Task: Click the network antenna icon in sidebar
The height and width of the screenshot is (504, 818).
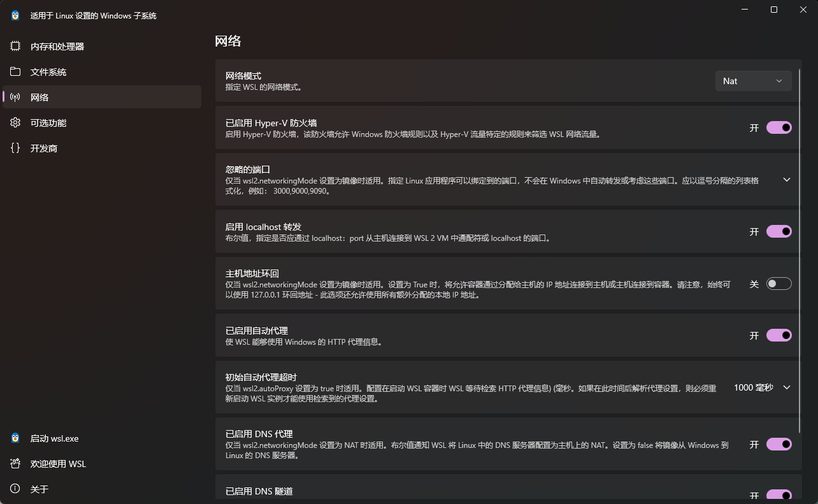Action: tap(15, 97)
